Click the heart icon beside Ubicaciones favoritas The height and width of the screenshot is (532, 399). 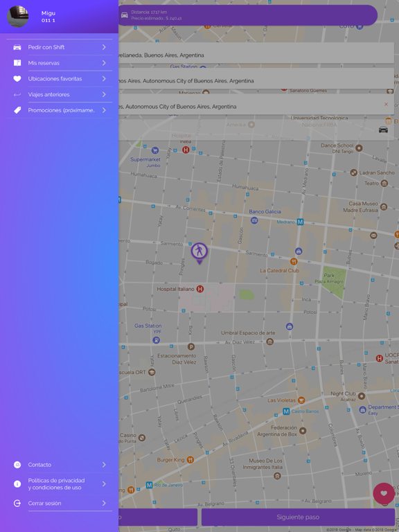(17, 79)
